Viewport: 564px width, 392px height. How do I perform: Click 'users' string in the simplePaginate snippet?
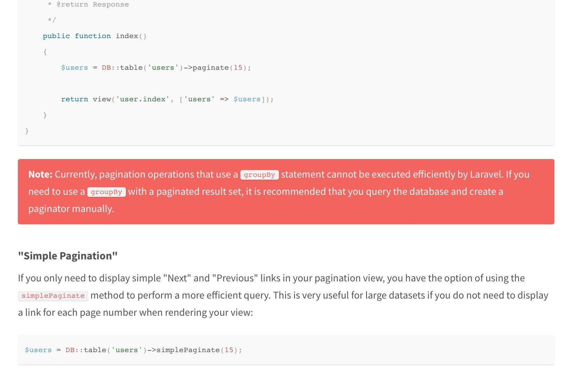127,350
